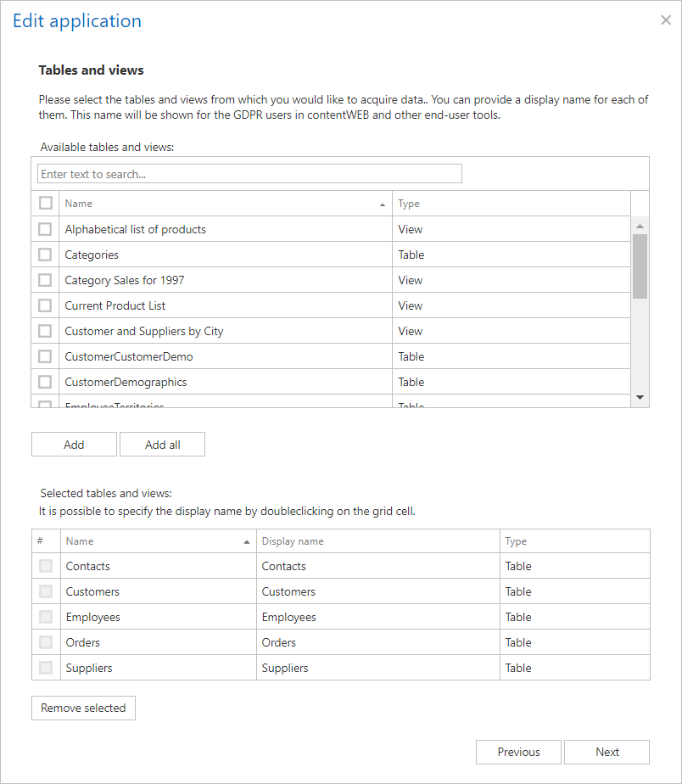Check the Alphabetical list of products row
Image resolution: width=682 pixels, height=784 pixels.
(x=46, y=229)
